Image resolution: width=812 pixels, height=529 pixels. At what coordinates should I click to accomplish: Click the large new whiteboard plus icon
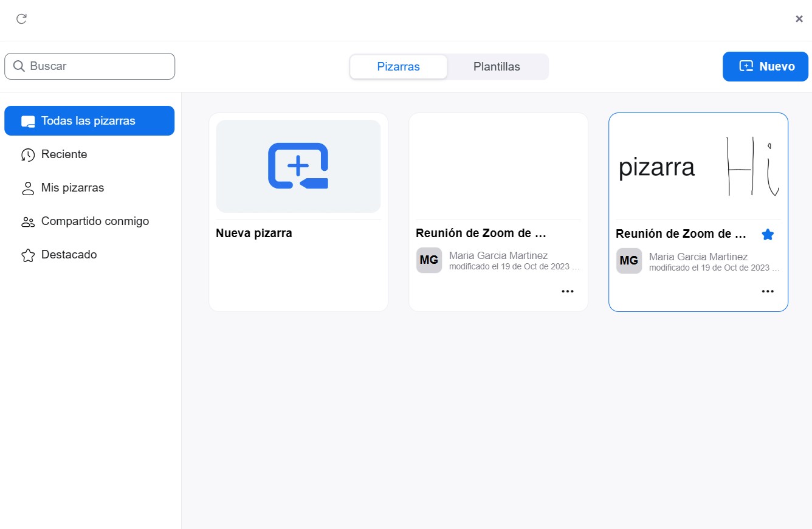click(x=298, y=166)
